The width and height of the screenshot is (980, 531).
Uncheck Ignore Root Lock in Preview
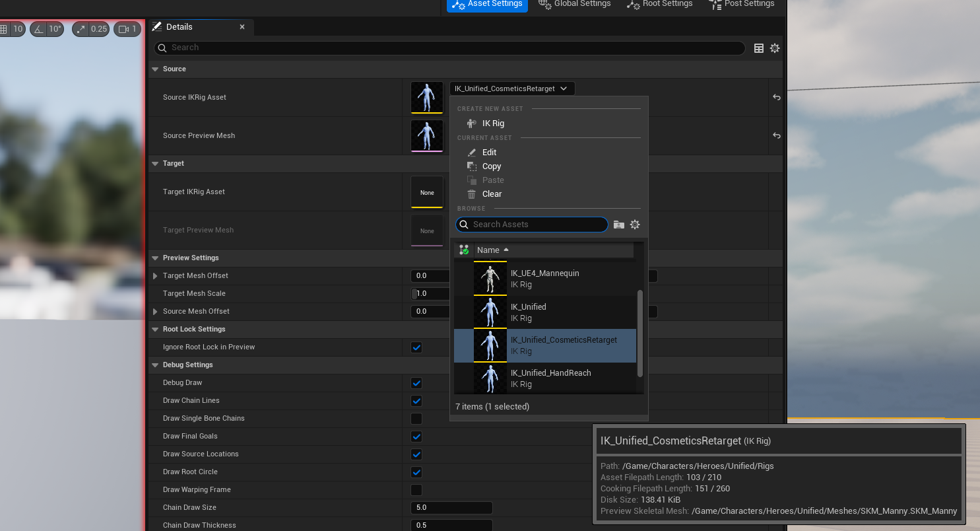pyautogui.click(x=416, y=347)
